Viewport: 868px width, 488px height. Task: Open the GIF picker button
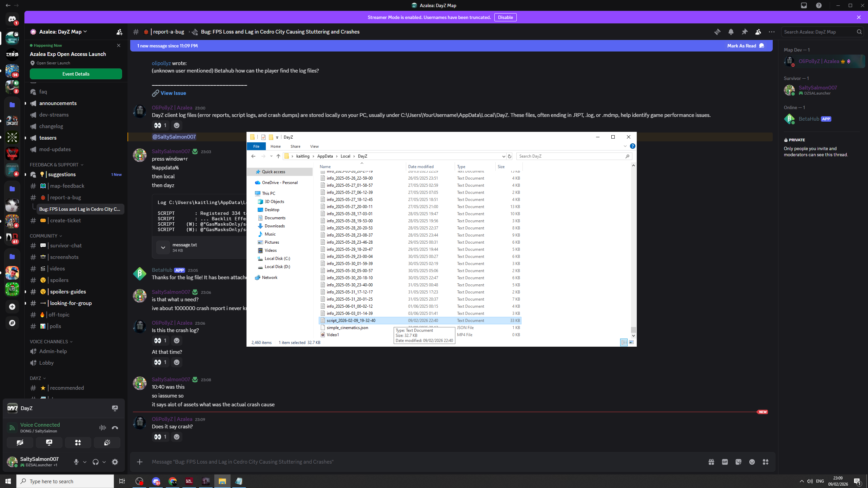click(x=725, y=462)
